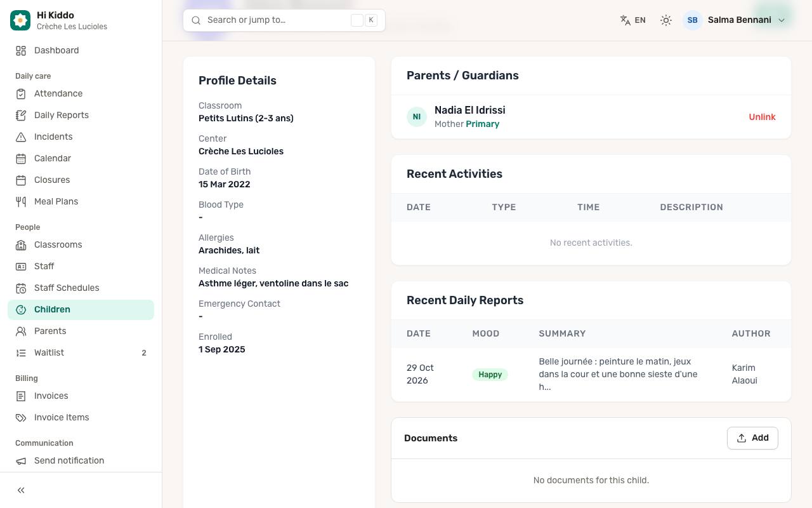Go to Parents in sidebar
812x508 pixels.
(x=81, y=331)
